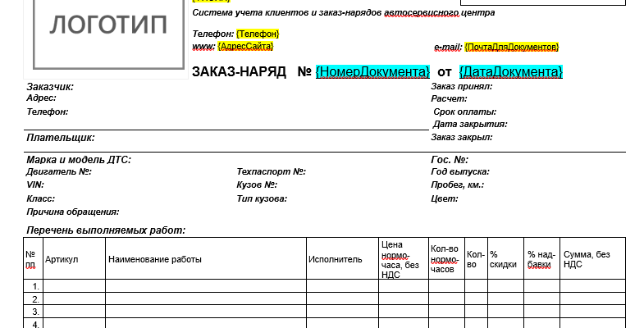Click the Плательщик: label
This screenshot has width=644, height=328.
coord(61,138)
